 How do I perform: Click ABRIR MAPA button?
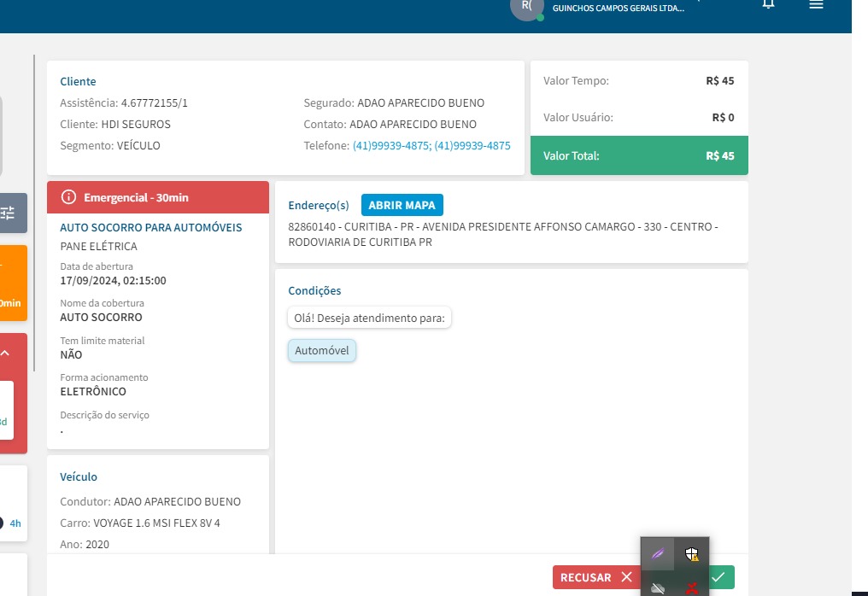(402, 205)
